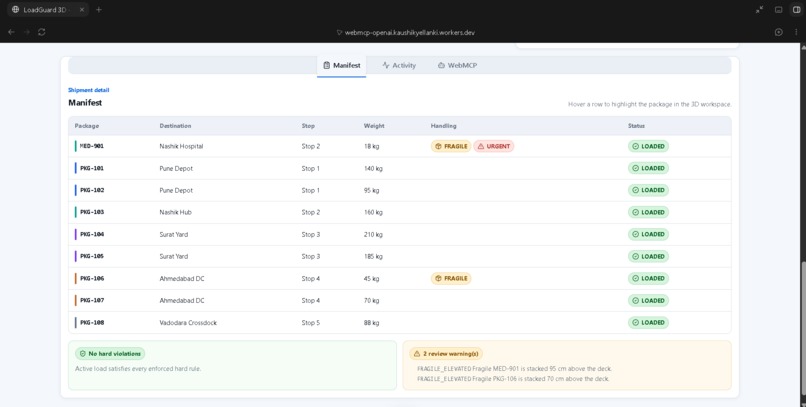Click LOADED status for PKG-106
This screenshot has height=407, width=806.
pos(648,279)
